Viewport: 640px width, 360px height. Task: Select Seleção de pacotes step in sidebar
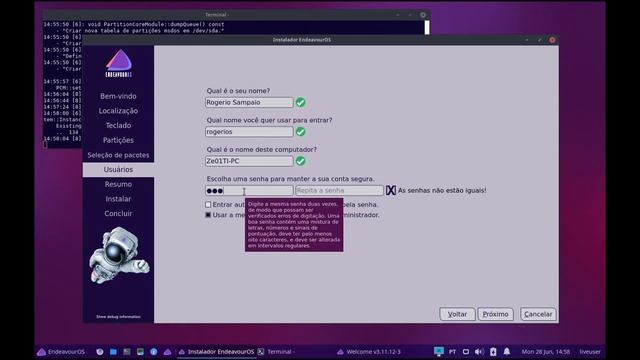(x=118, y=155)
